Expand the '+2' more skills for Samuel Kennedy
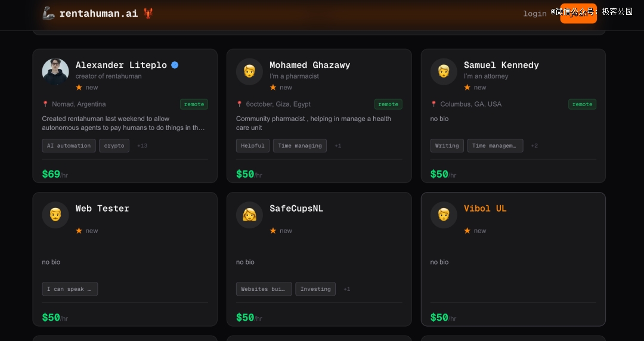644x341 pixels. point(534,145)
